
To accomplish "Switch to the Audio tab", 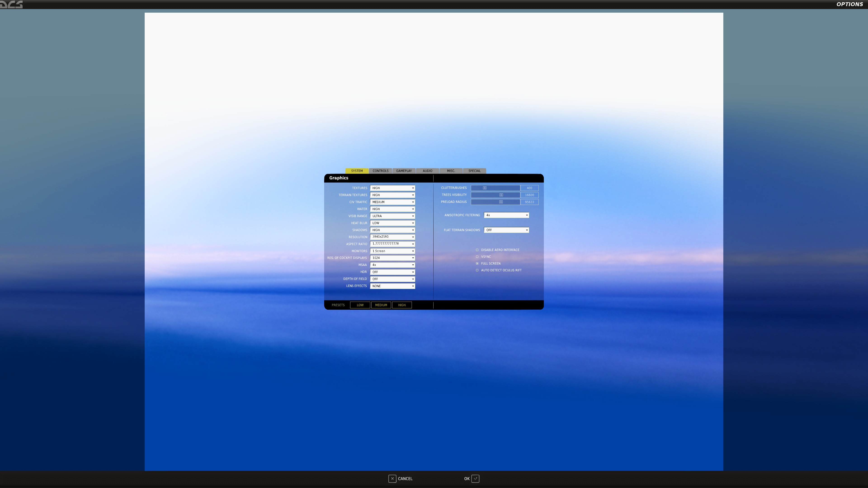I will click(428, 171).
